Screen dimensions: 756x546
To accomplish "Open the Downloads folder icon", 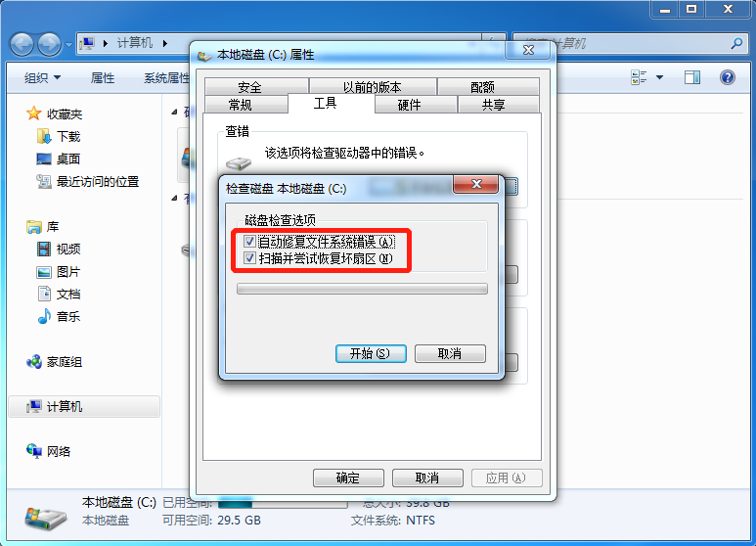I will pos(43,137).
